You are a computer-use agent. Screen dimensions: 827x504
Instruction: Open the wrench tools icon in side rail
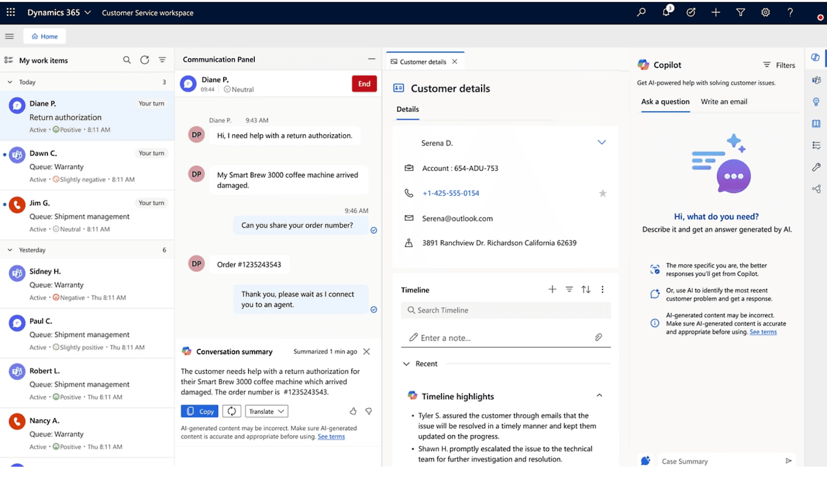point(816,167)
